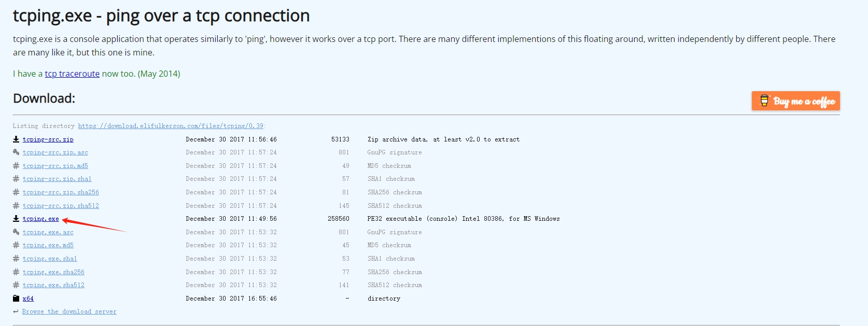Screen dimensions: 868x326
Task: Click hash icon beside tcping.exe.sha512
Action: [x=16, y=285]
